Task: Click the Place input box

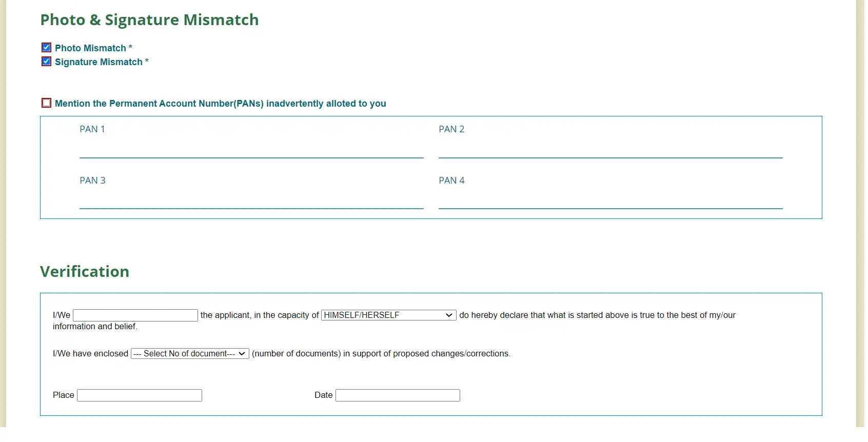Action: click(x=140, y=395)
